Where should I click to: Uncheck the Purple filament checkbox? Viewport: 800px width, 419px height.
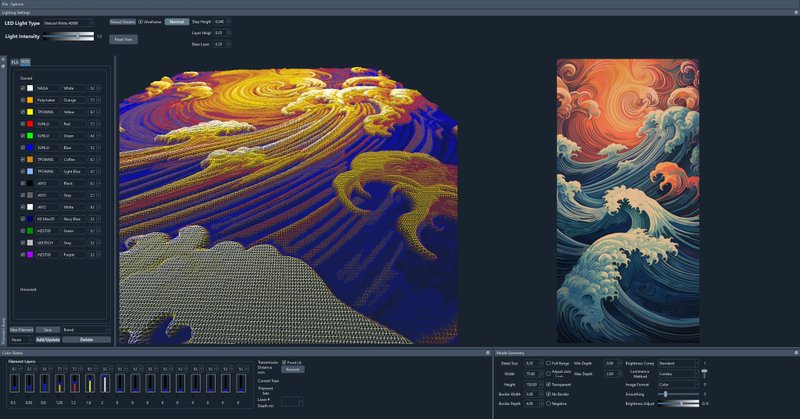22,254
